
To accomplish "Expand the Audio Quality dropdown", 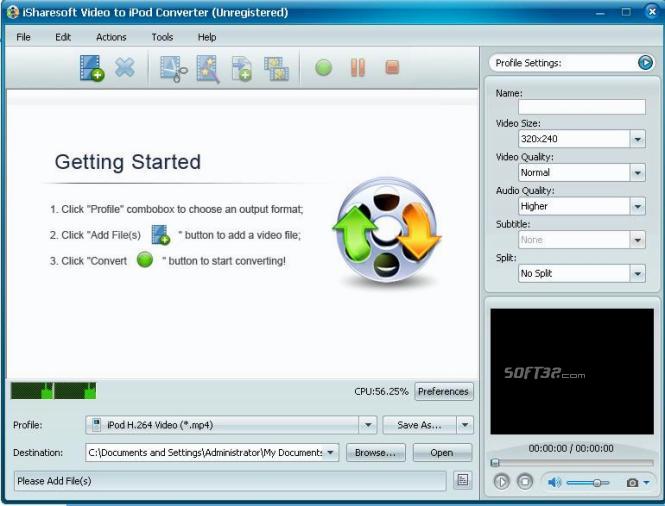I will pyautogui.click(x=637, y=207).
